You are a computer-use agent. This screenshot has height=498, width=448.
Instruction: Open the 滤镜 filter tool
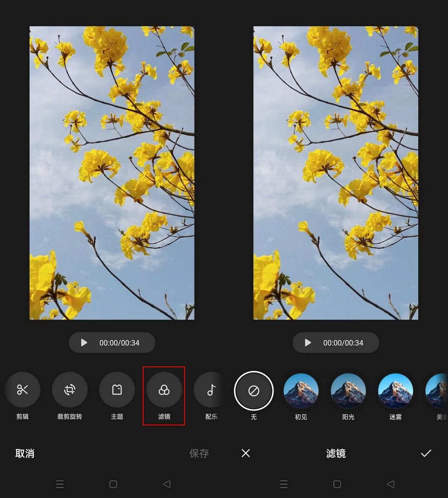pyautogui.click(x=164, y=390)
